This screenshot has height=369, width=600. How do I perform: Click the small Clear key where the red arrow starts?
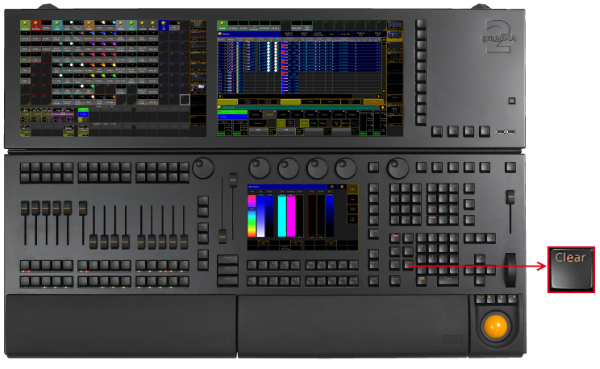pos(408,264)
